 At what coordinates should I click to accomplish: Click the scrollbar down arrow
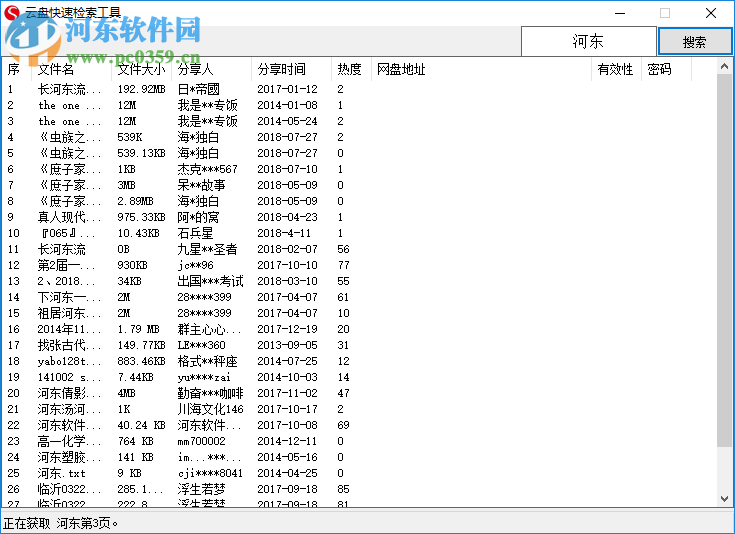pos(724,498)
